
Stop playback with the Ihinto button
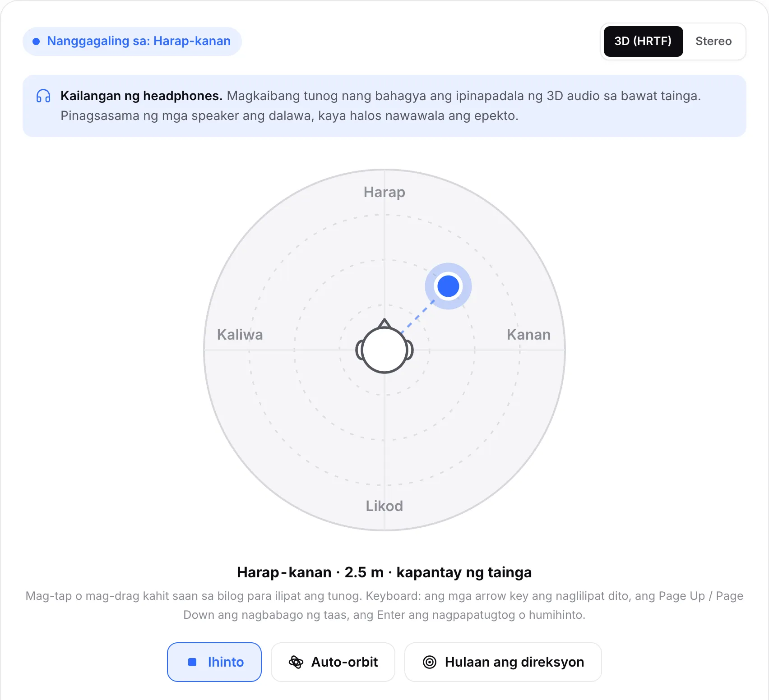tap(214, 662)
